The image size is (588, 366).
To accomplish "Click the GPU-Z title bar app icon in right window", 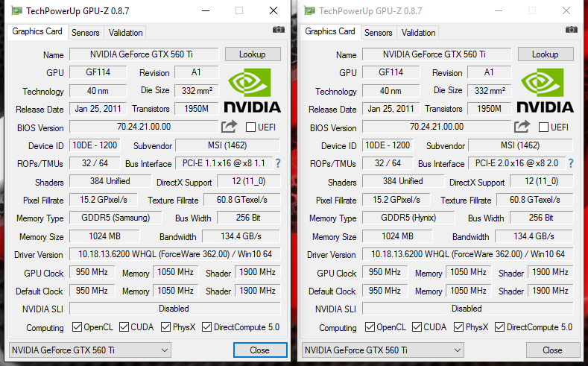I will click(309, 10).
